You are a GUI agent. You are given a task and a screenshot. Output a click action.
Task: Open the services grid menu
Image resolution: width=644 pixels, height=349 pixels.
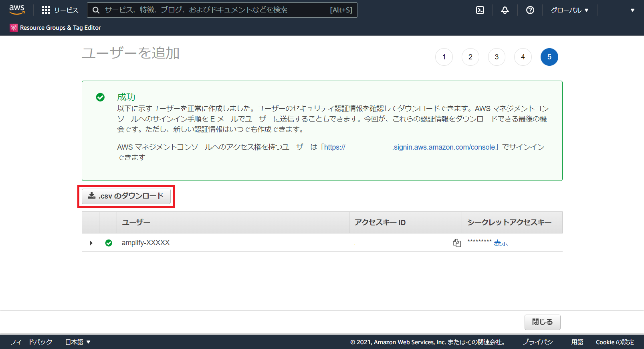[46, 10]
